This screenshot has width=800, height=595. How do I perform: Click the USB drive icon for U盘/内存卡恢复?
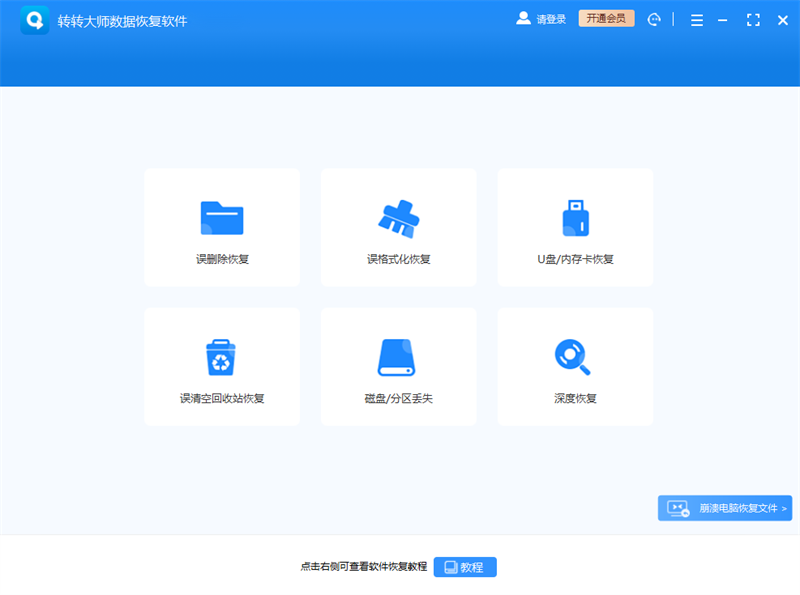coord(575,215)
